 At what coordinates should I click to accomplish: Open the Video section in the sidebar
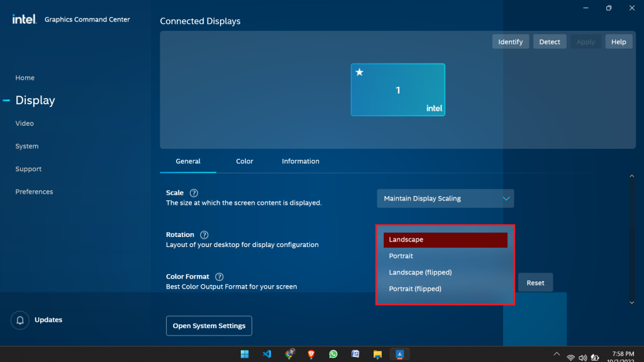pos(25,123)
